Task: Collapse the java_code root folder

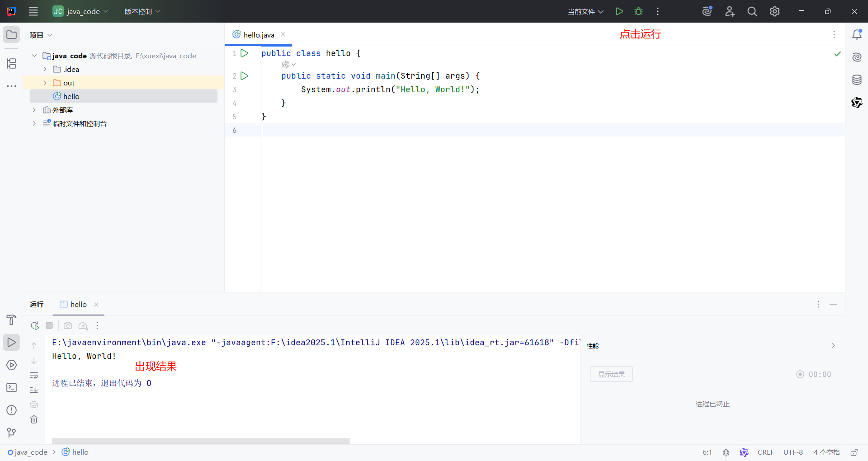Action: [34, 56]
